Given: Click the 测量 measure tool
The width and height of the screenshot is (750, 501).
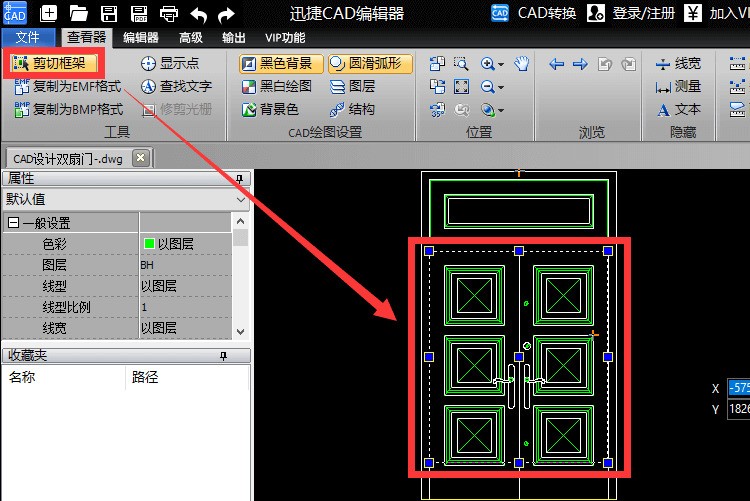Looking at the screenshot, I should click(678, 86).
